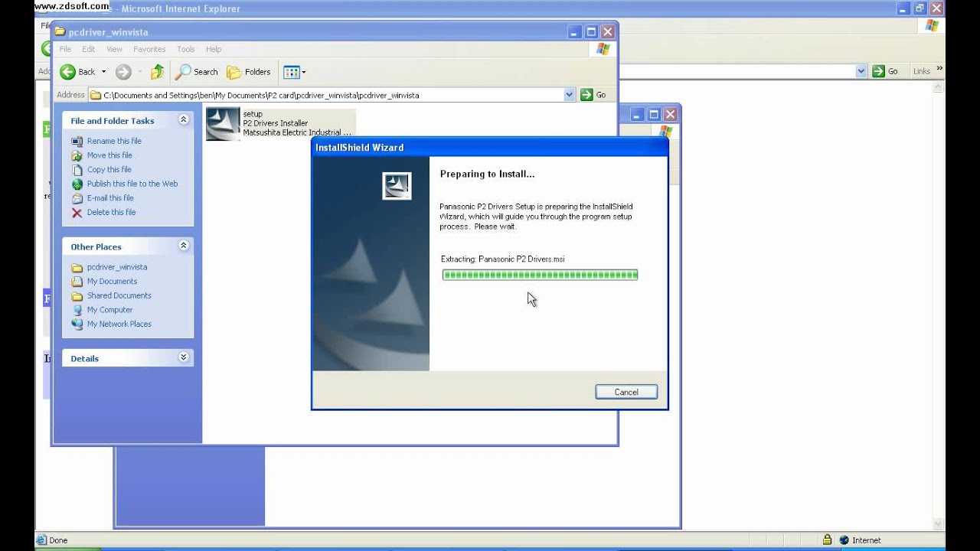Click the Go button beside Explorer address
Screen dimensions: 980x551
pos(593,95)
